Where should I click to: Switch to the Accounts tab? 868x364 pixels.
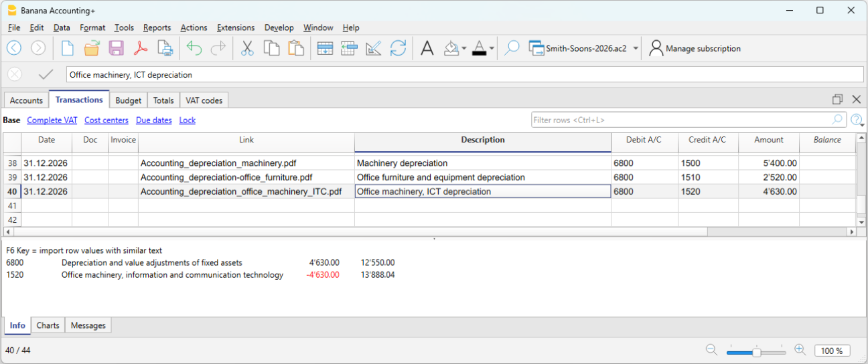[x=27, y=100]
